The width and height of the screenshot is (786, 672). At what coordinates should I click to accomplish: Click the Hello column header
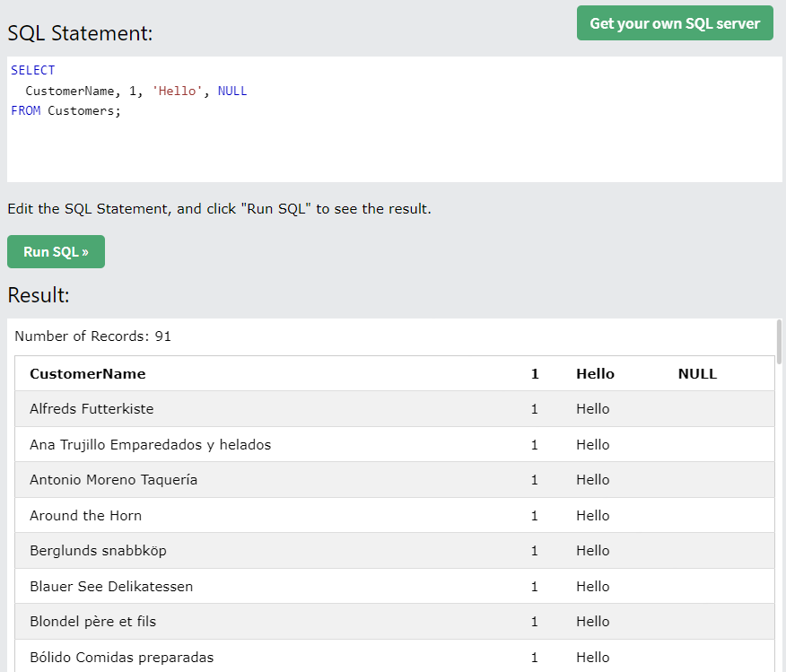pos(595,374)
